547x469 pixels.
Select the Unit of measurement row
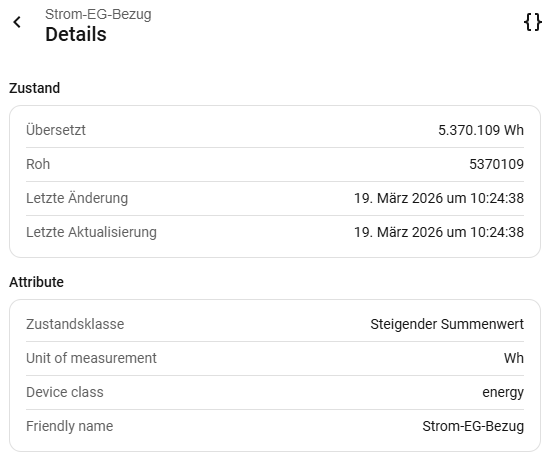coord(275,358)
